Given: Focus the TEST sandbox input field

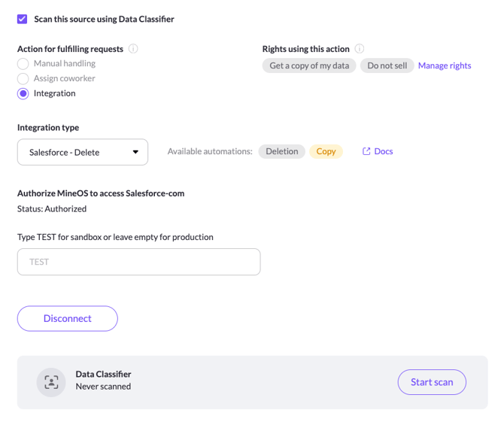Looking at the screenshot, I should tap(138, 262).
